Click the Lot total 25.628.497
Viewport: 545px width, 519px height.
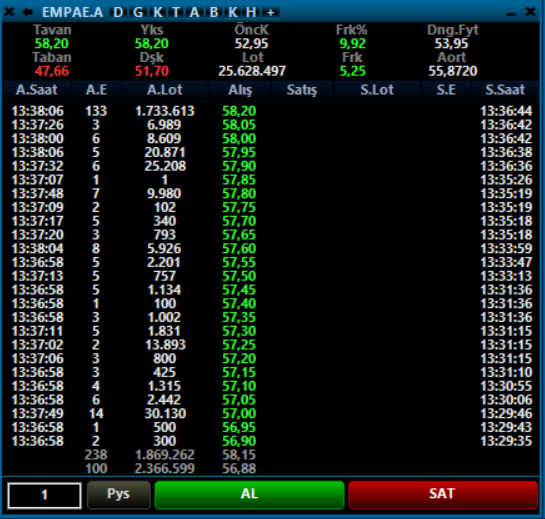pyautogui.click(x=252, y=71)
